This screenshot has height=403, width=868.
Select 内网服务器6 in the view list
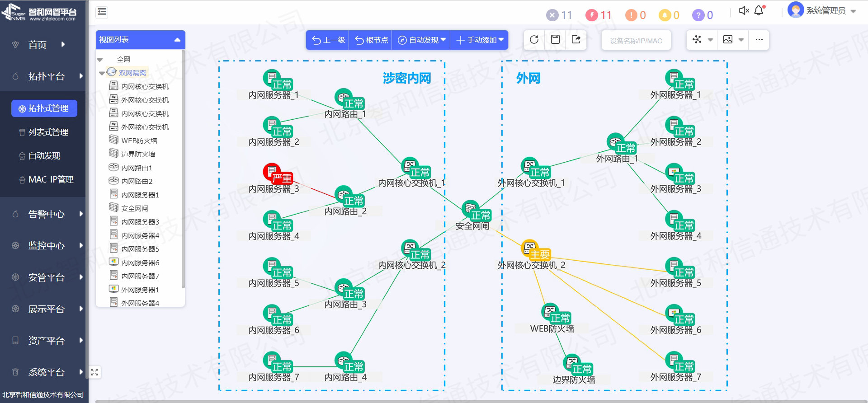click(134, 262)
